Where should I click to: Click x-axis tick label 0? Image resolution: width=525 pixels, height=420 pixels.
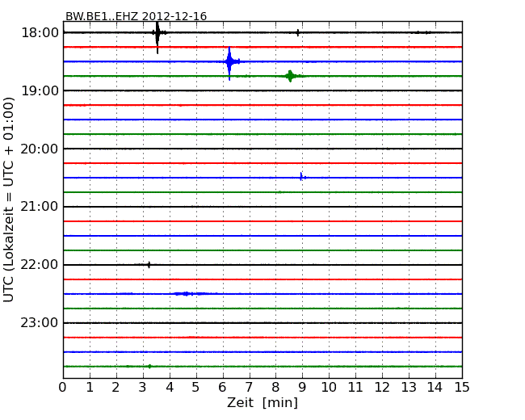(63, 387)
